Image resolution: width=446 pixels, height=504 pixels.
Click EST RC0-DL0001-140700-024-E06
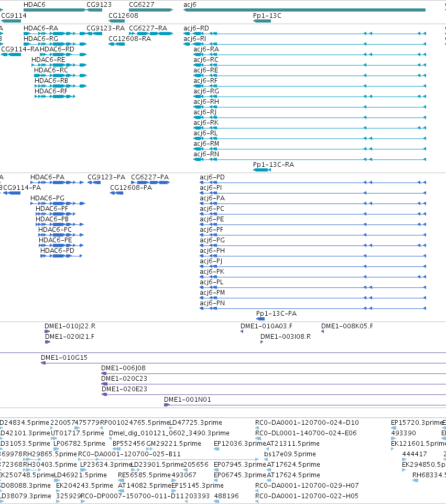(306, 433)
